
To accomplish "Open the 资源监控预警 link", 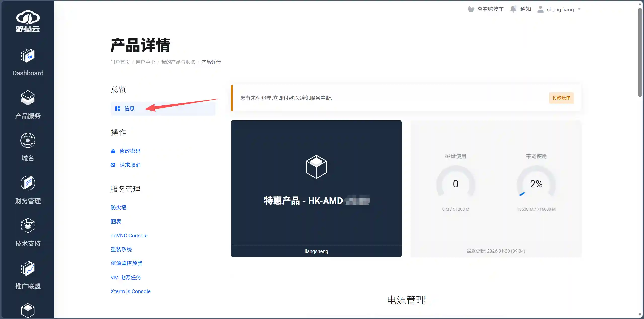I will click(127, 263).
